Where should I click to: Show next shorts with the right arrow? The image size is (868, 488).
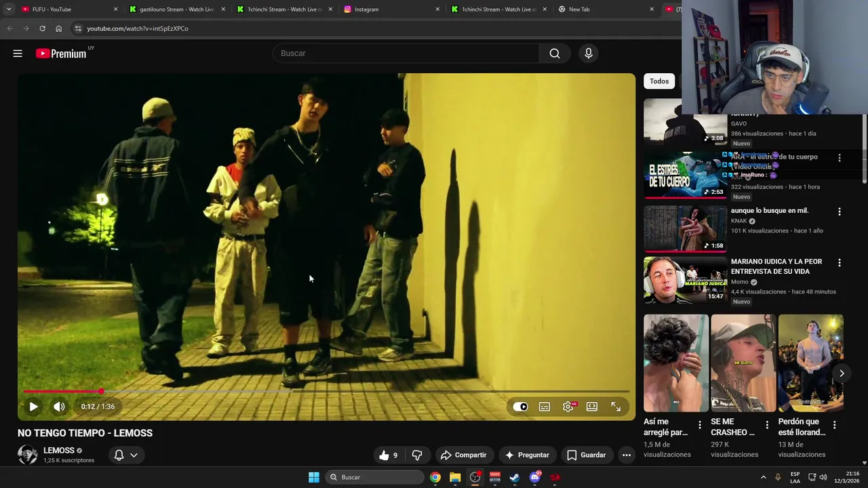[842, 373]
